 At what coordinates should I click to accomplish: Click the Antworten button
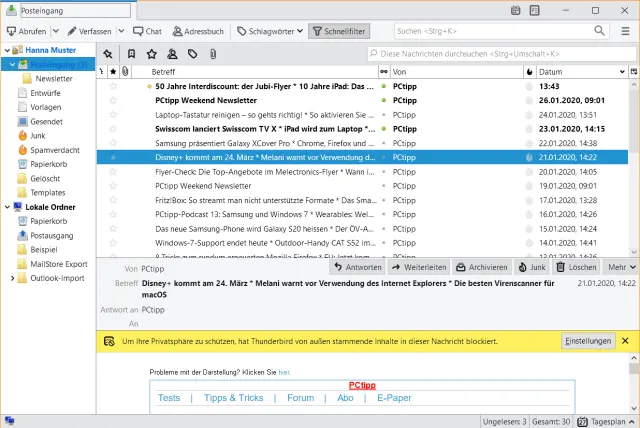click(x=357, y=267)
